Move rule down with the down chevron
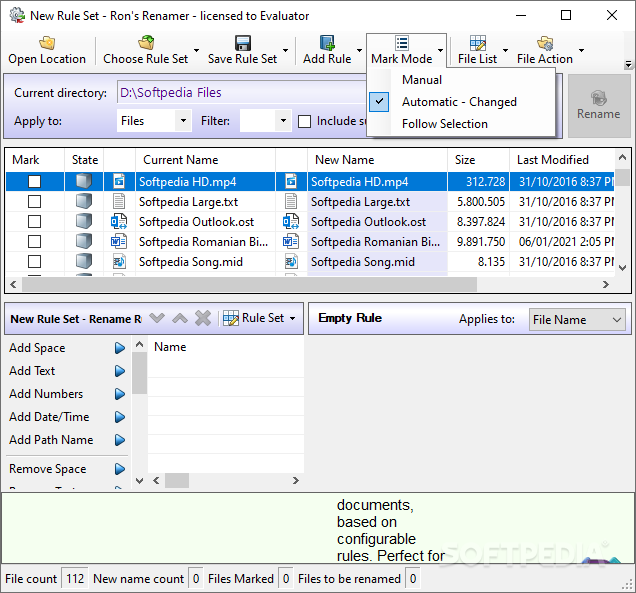This screenshot has width=636, height=593. click(x=157, y=318)
